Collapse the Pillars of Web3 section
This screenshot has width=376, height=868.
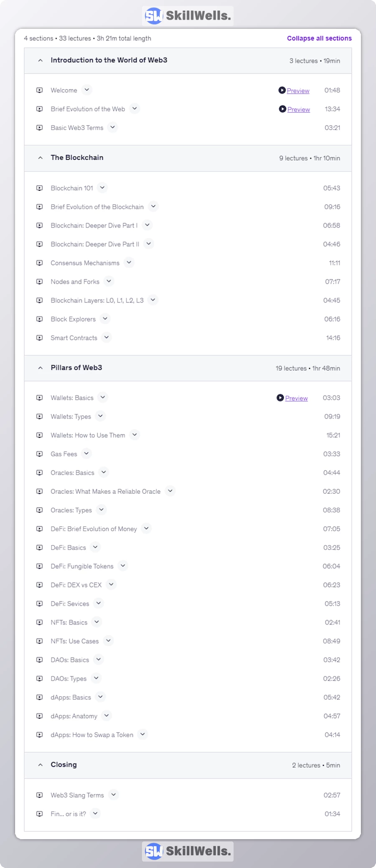41,368
